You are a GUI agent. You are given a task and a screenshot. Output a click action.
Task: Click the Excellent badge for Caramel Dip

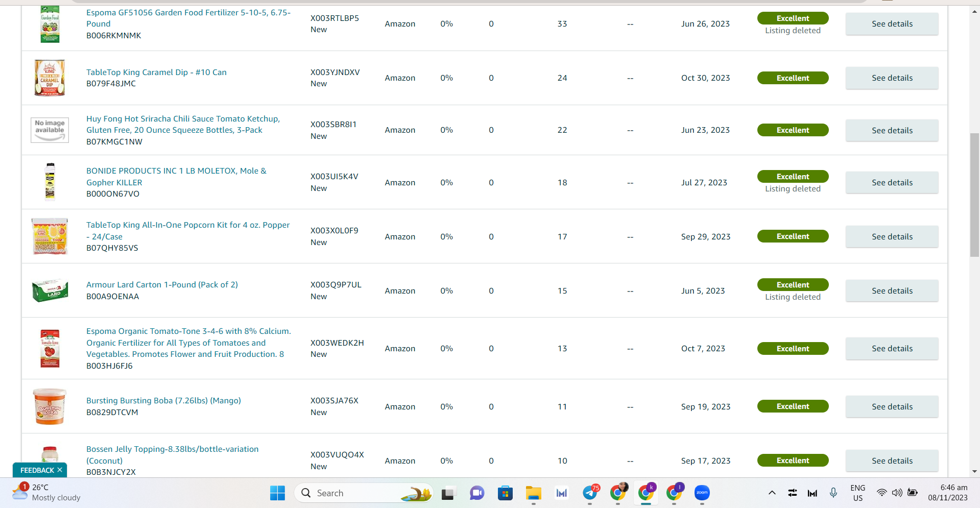(793, 78)
